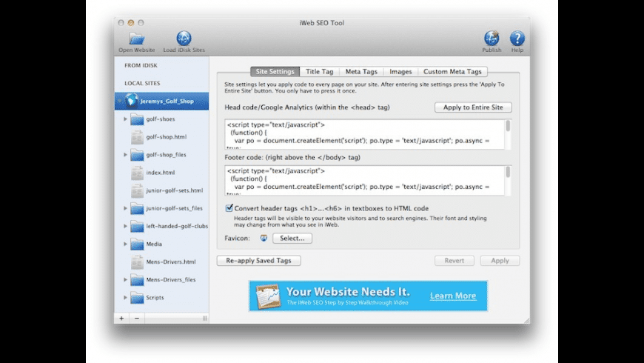The height and width of the screenshot is (363, 644).
Task: Click the Jeremys_Golf_Shop site globe icon
Action: coord(132,101)
